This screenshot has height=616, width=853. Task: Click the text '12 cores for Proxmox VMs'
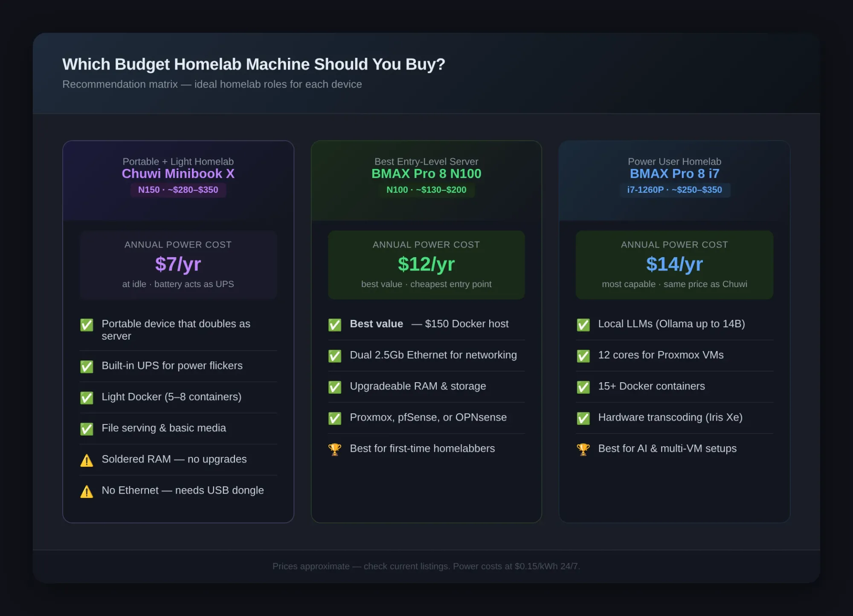pyautogui.click(x=661, y=355)
